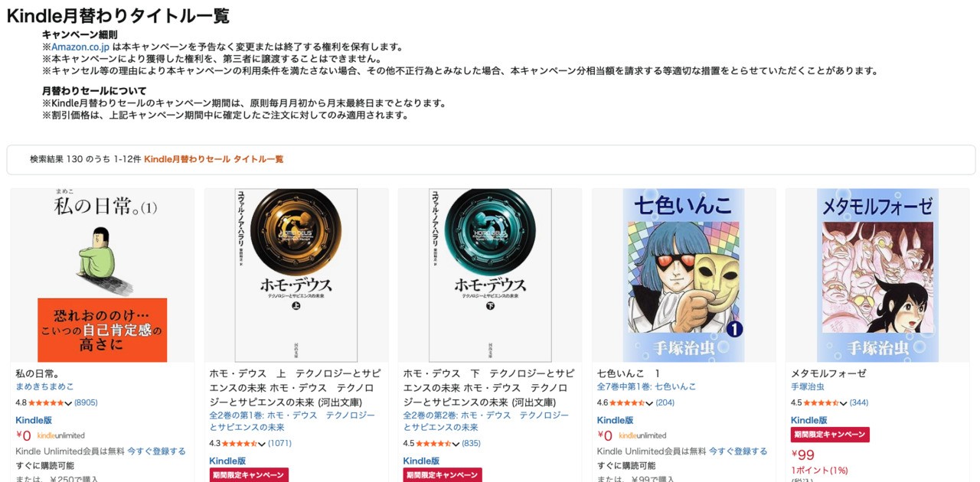980x482 pixels.
Task: Expand the 4.6 star rating chevron for 七色いんこ
Action: click(650, 403)
